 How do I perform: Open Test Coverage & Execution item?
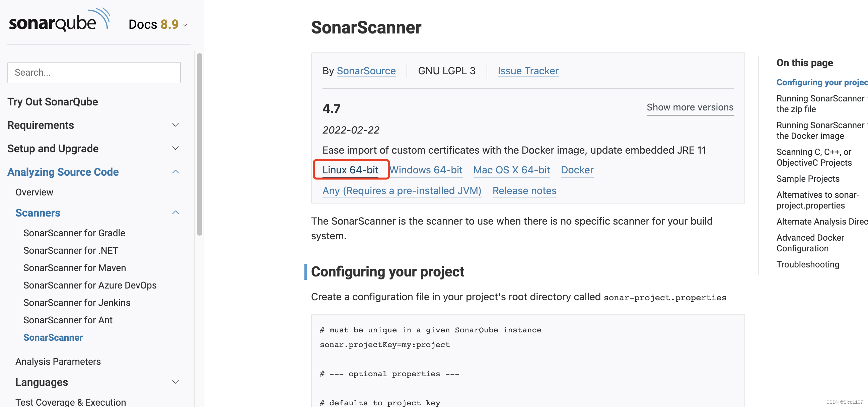click(71, 402)
